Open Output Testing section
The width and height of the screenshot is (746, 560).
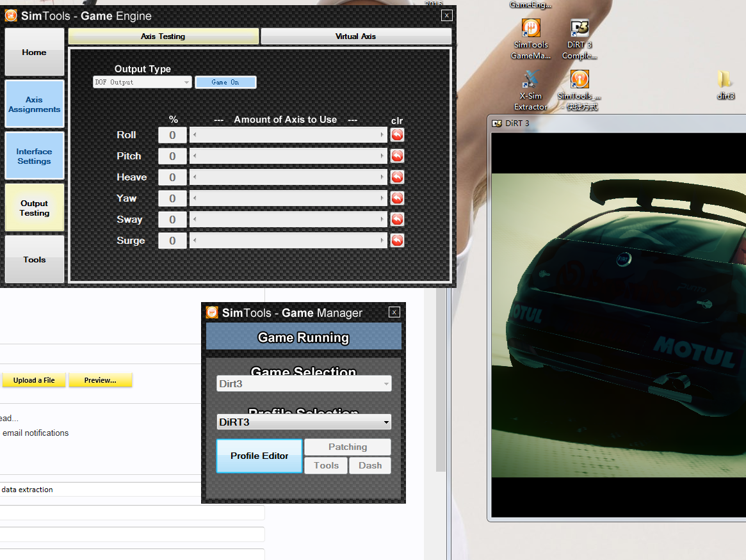(34, 208)
